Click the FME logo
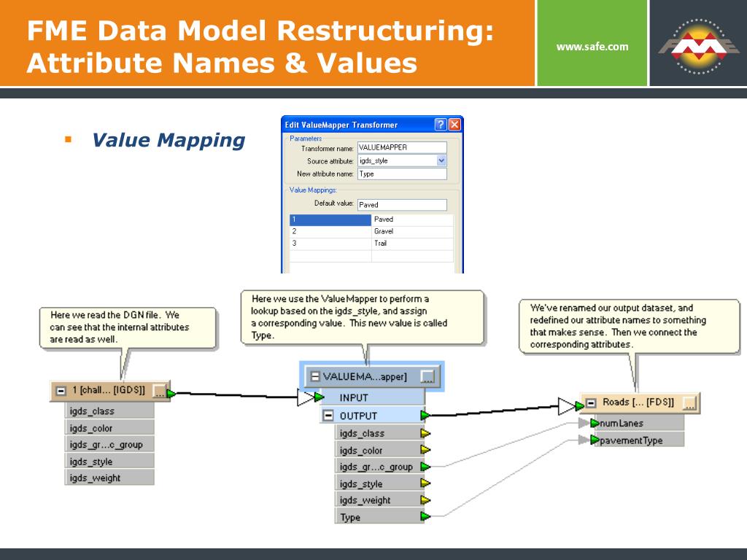747x560 pixels. [x=698, y=46]
